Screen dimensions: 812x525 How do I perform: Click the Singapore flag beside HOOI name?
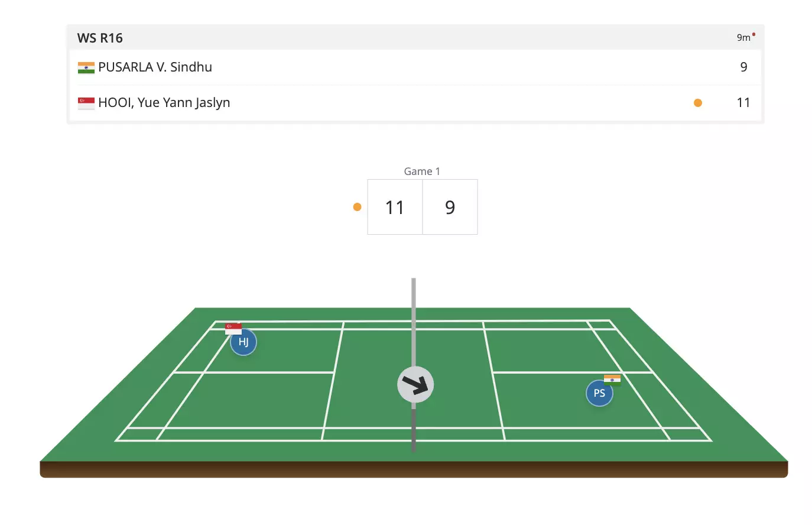pyautogui.click(x=86, y=103)
